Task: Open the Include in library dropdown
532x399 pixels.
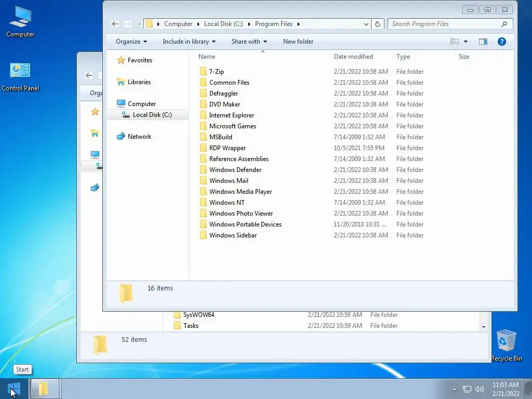Action: [189, 42]
